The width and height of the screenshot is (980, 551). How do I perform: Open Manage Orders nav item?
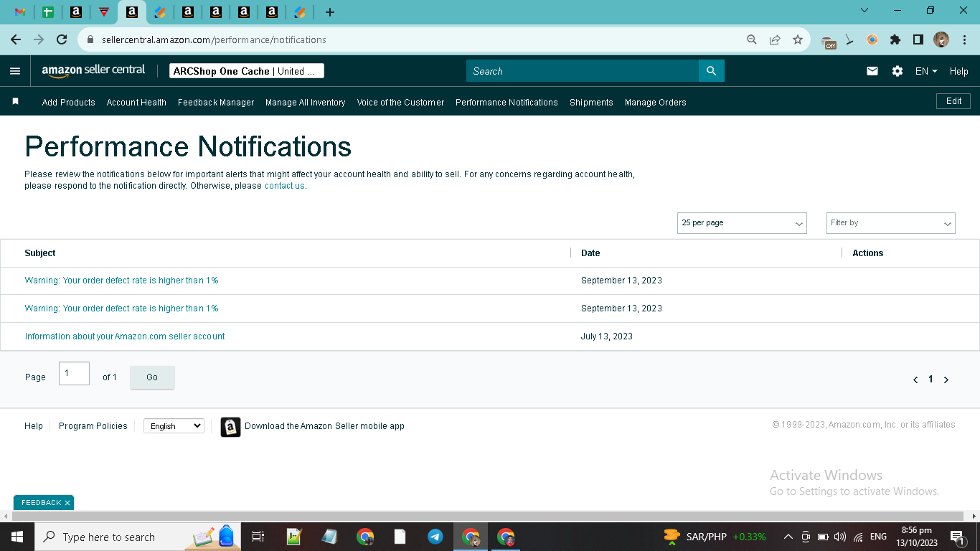click(x=655, y=103)
